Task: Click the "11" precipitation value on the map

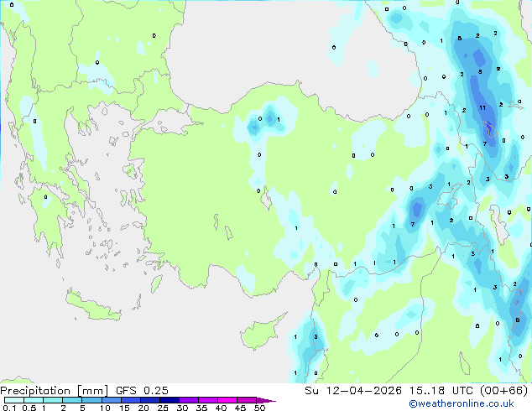Action: pyautogui.click(x=482, y=108)
